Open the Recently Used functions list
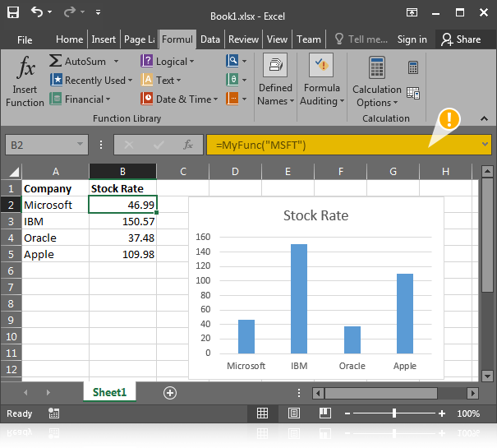 coord(91,80)
